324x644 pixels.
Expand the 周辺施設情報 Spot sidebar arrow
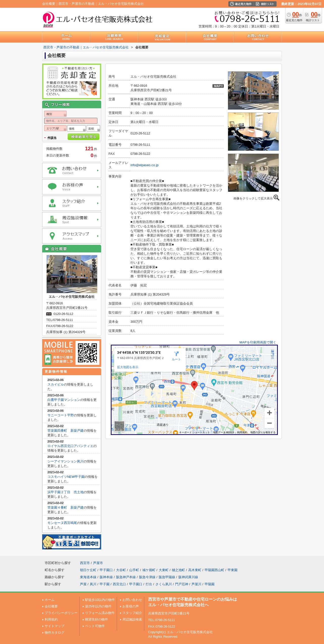coord(98,220)
